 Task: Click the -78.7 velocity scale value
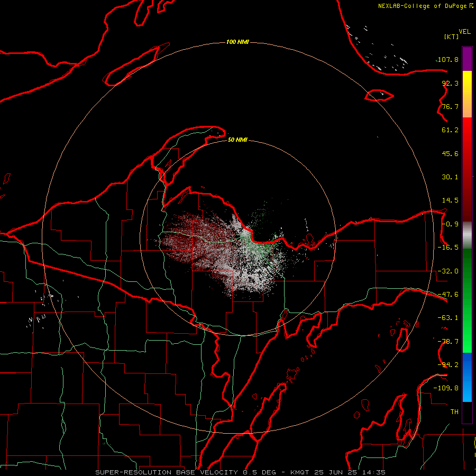coord(448,342)
